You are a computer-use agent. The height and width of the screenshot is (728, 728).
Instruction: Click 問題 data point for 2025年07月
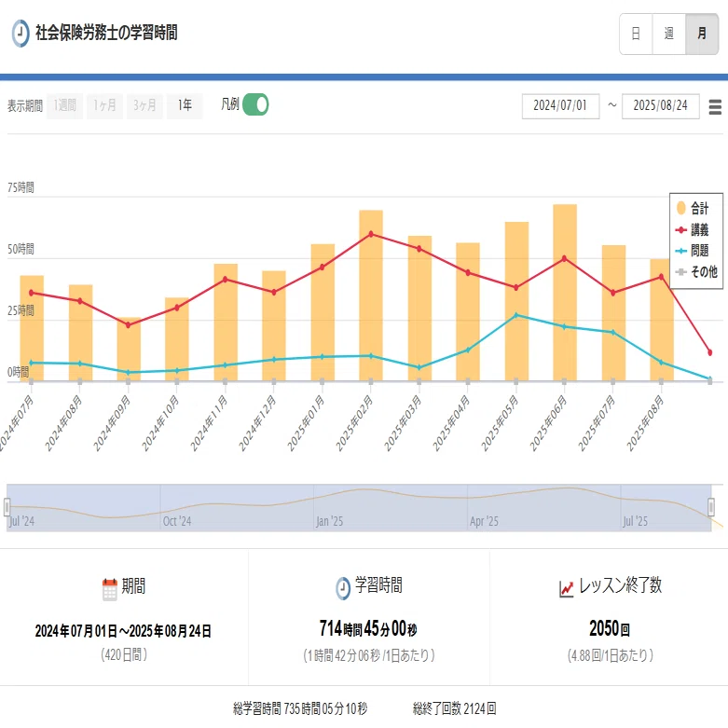coord(613,333)
